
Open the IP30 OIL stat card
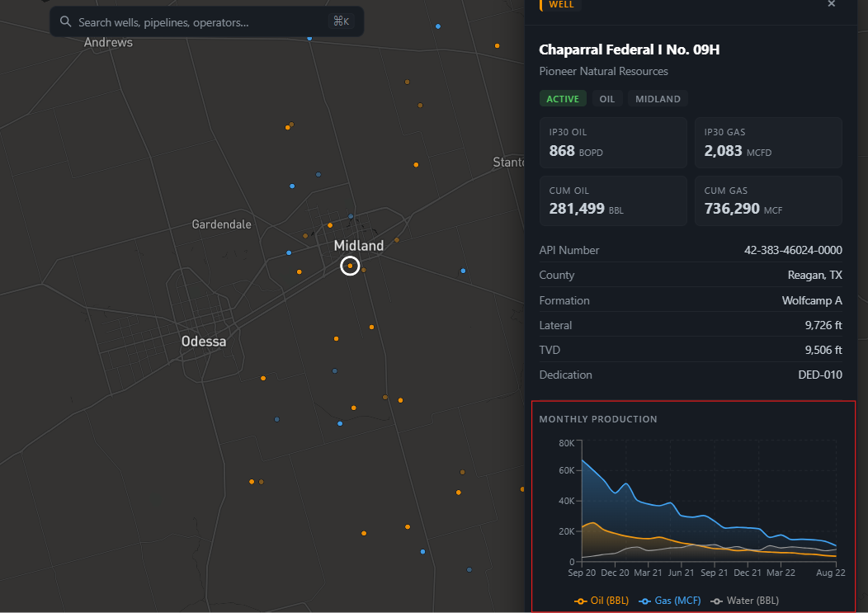[613, 143]
